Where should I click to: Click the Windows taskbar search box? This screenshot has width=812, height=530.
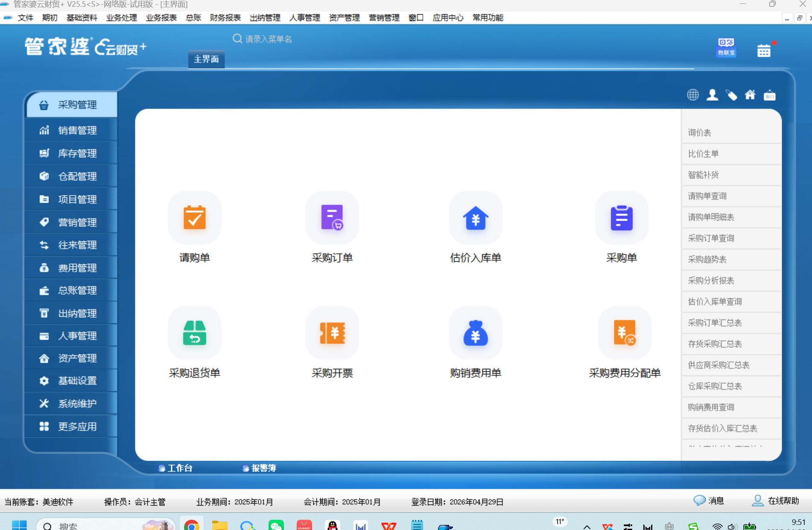105,525
